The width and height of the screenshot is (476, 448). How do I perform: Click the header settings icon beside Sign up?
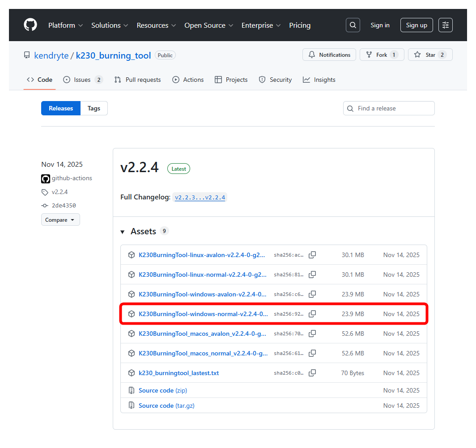click(x=446, y=25)
